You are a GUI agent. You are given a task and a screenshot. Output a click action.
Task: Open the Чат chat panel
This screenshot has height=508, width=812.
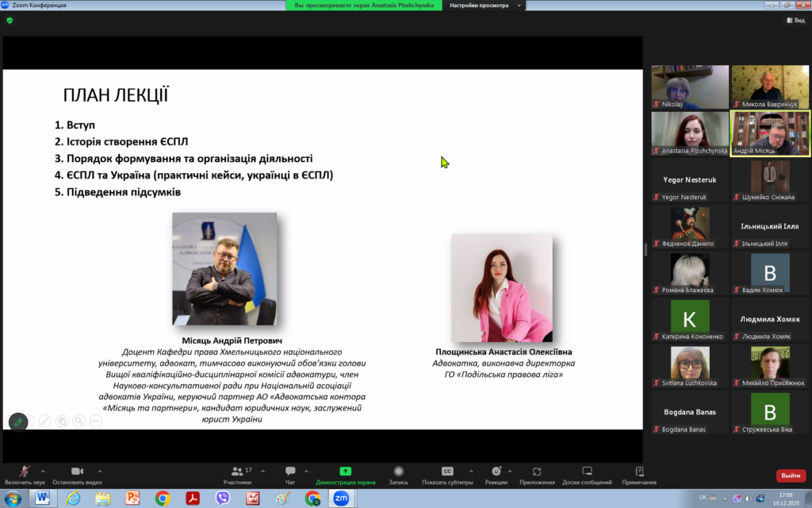tap(290, 475)
